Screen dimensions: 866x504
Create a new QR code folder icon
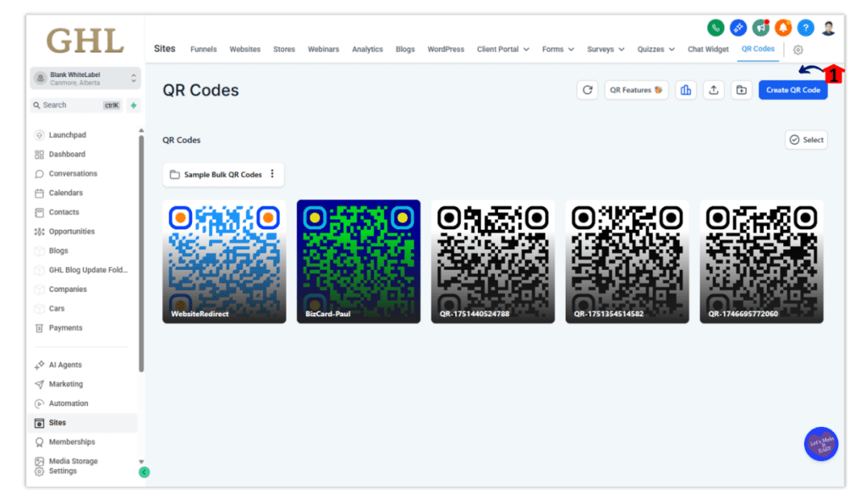[x=739, y=90]
